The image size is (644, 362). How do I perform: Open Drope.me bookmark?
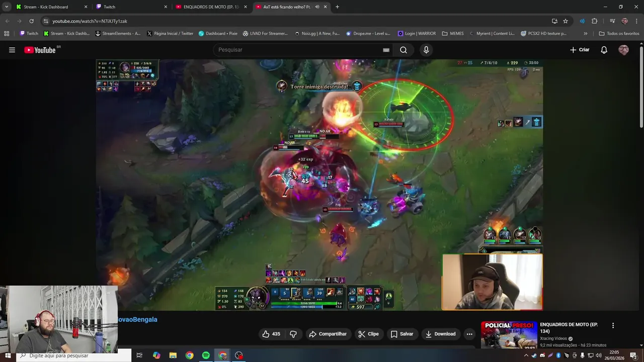pyautogui.click(x=368, y=34)
